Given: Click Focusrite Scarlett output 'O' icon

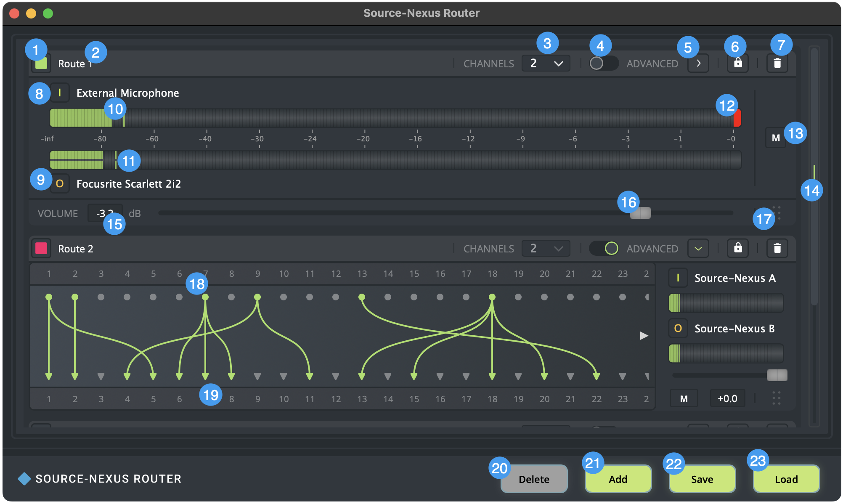Looking at the screenshot, I should (x=60, y=183).
